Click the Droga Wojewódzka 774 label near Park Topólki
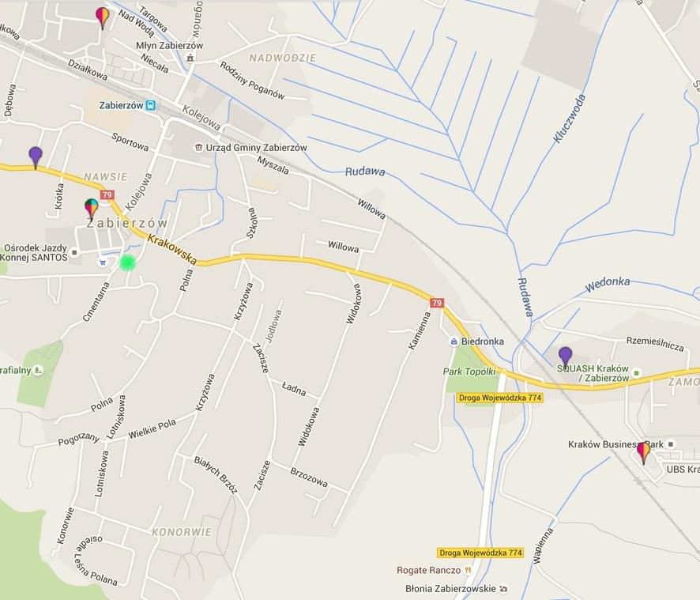700x600 pixels. tap(500, 398)
